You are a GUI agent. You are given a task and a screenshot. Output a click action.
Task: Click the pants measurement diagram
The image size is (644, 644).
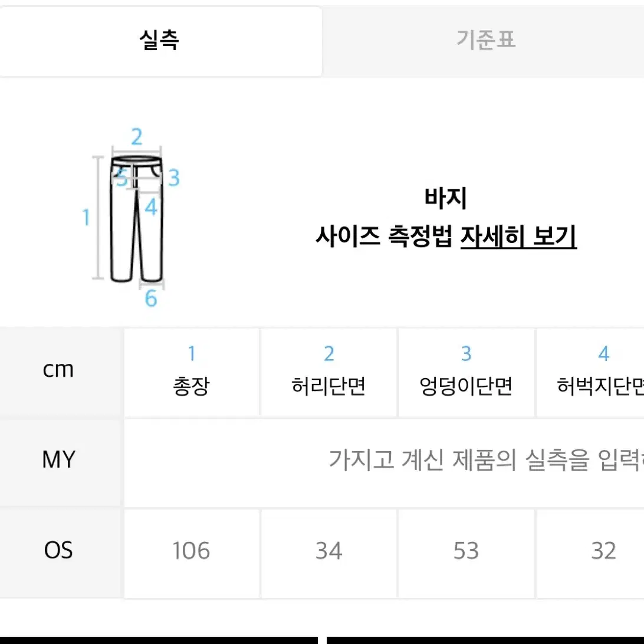[x=130, y=217]
